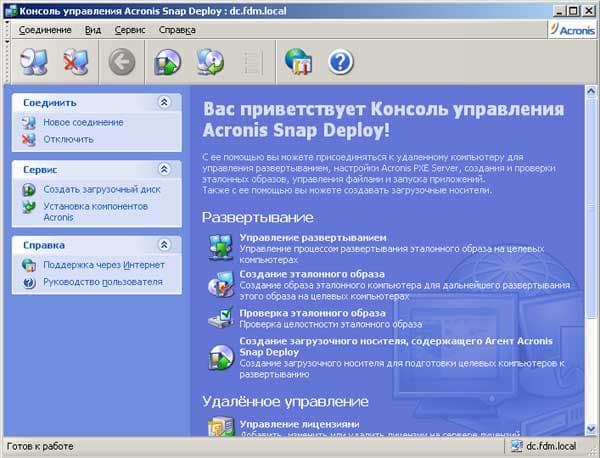Click the Управление развертыванием network icon
The image size is (600, 458).
(x=221, y=248)
